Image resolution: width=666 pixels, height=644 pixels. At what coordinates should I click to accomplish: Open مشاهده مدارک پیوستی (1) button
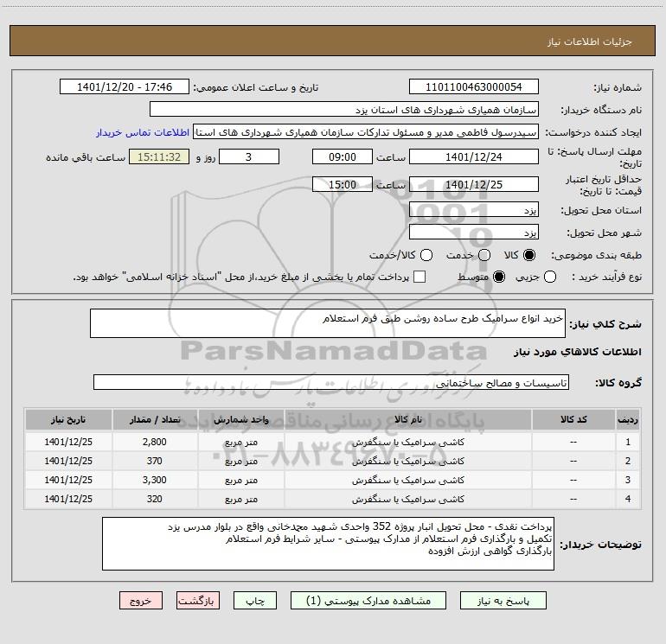tap(368, 601)
